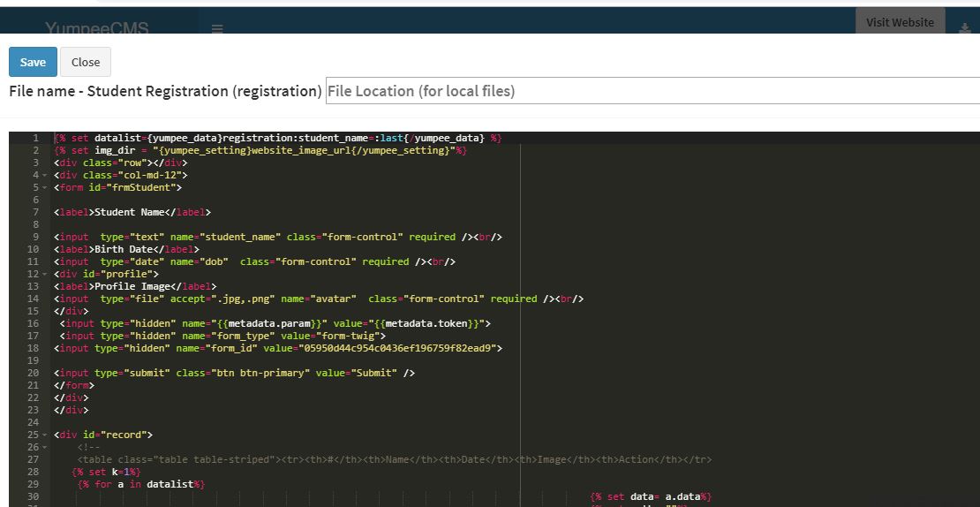Click the 'avatar' name attribute value
Image resolution: width=980 pixels, height=507 pixels.
[x=334, y=299]
